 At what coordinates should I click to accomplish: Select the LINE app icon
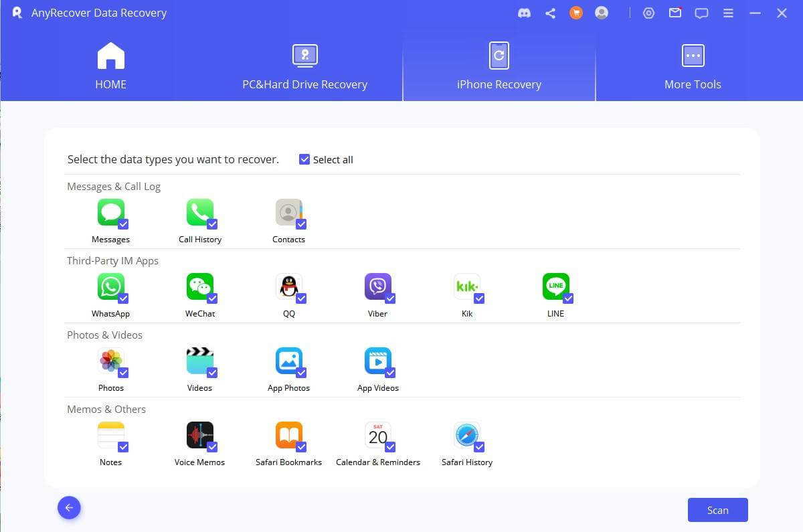click(x=556, y=286)
